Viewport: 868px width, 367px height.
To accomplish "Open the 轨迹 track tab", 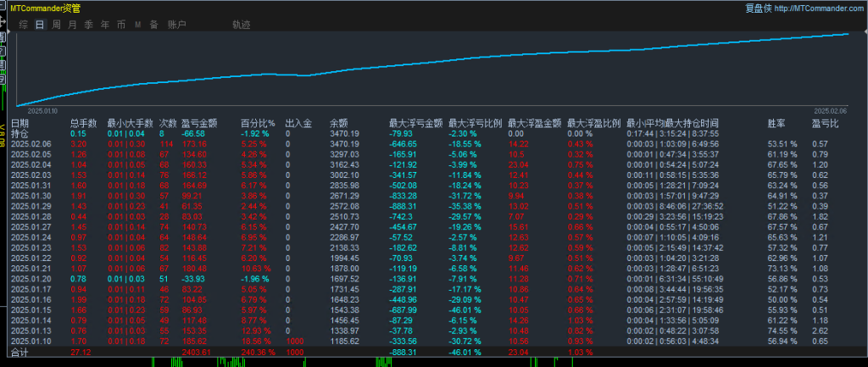I will (242, 25).
